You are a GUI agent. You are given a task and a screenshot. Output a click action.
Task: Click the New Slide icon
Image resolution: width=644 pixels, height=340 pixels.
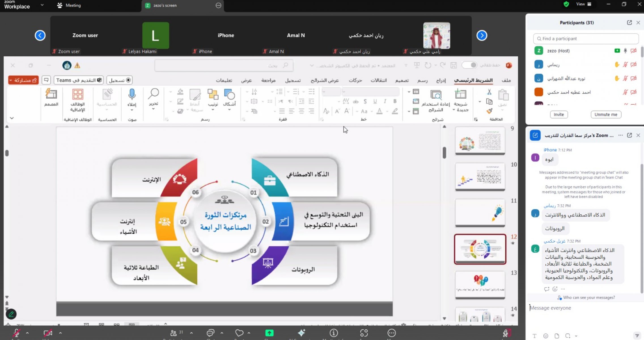[461, 95]
